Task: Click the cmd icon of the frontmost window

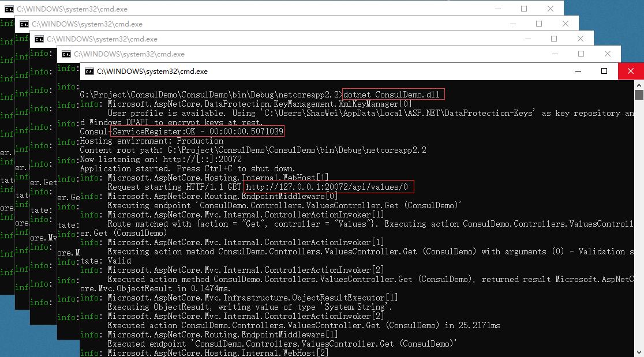Action: pyautogui.click(x=89, y=72)
